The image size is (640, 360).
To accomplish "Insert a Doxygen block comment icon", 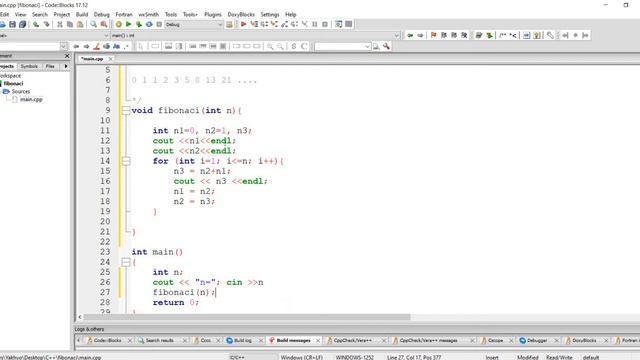I will 503,36.
